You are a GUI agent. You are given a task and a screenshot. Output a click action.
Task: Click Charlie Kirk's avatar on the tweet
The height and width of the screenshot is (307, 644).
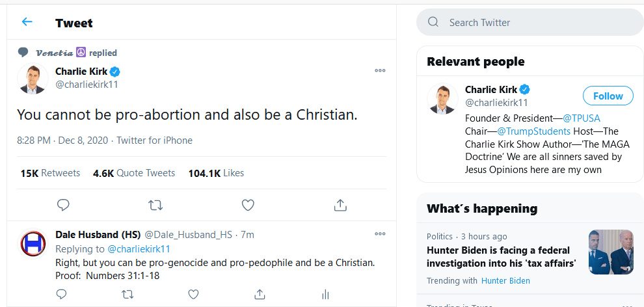click(x=33, y=79)
